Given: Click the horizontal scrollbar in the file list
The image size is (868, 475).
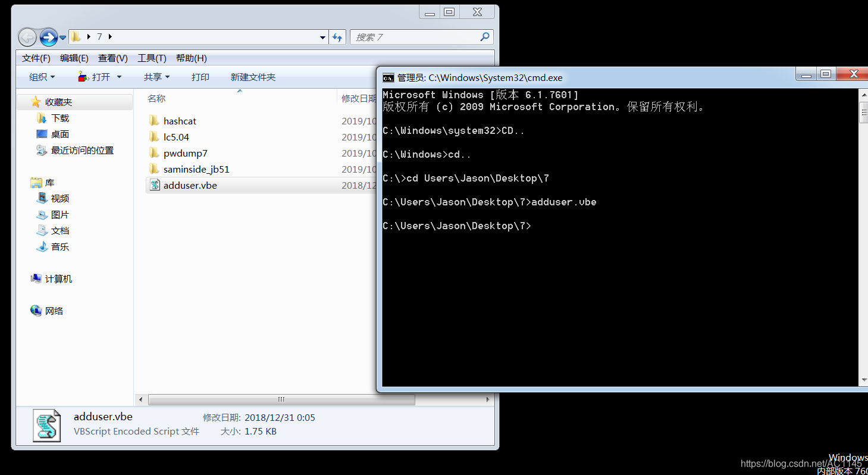Looking at the screenshot, I should [x=281, y=400].
